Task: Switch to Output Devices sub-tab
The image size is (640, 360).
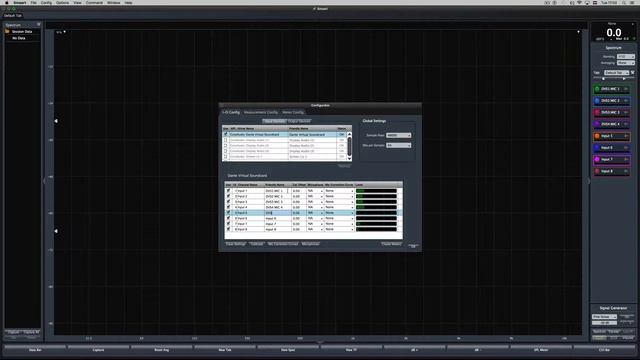Action: tap(299, 121)
